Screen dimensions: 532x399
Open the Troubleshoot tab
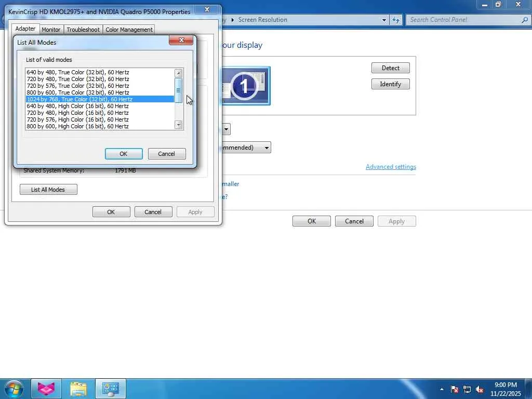click(83, 30)
